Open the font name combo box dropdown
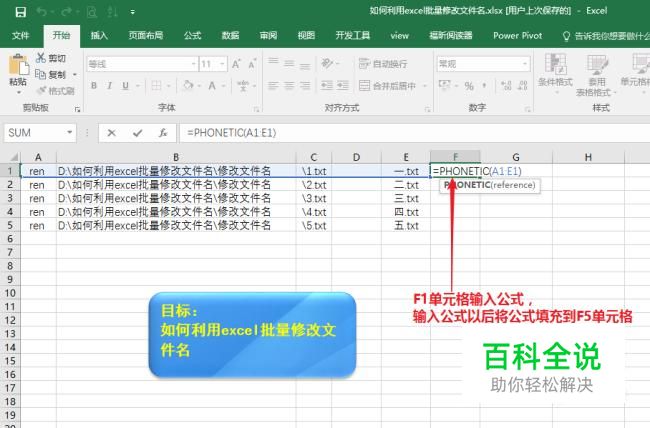650x428 pixels. (x=194, y=64)
